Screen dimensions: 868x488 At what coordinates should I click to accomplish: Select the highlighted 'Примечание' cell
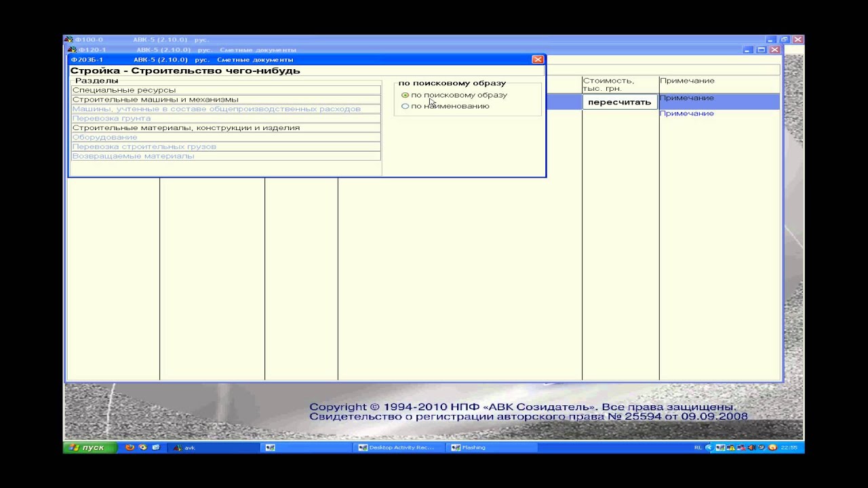(x=719, y=102)
